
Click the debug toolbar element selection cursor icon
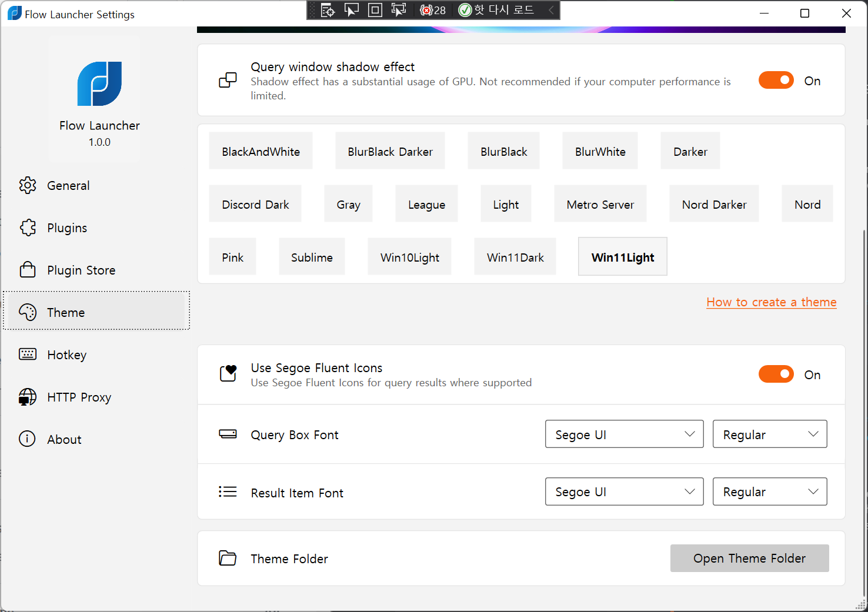[x=352, y=10]
